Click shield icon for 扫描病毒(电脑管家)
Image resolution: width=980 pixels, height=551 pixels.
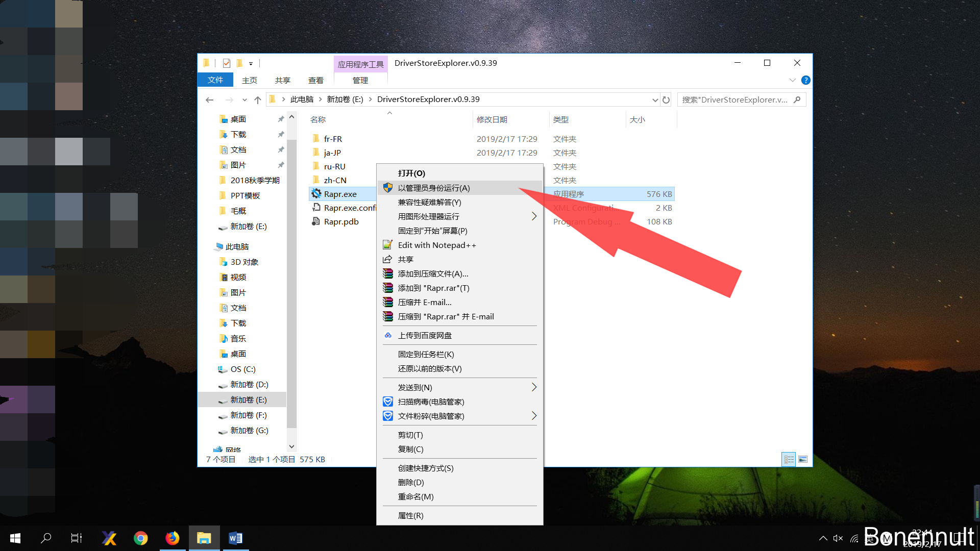(388, 402)
